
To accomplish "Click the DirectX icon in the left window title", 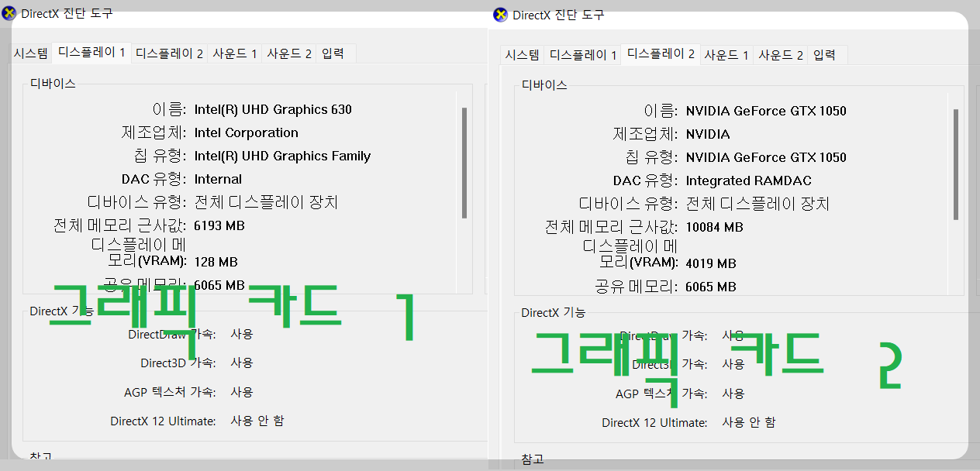I will click(x=9, y=13).
